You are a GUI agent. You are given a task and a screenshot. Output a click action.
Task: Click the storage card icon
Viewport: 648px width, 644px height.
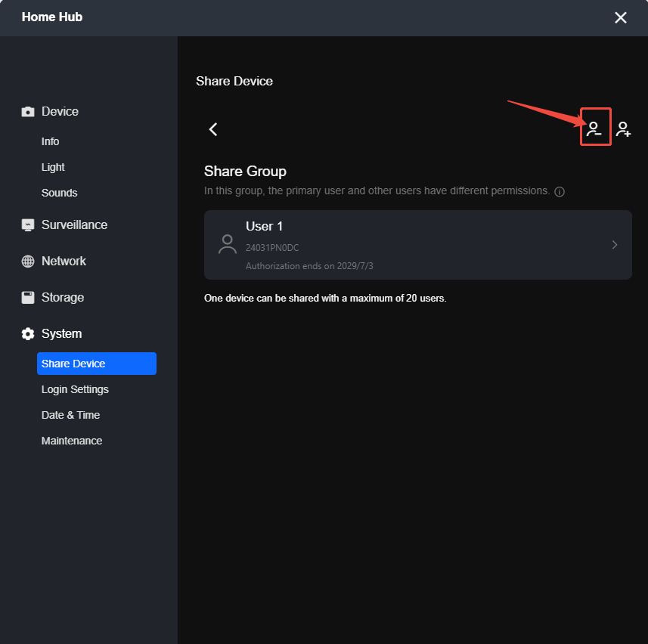(28, 297)
